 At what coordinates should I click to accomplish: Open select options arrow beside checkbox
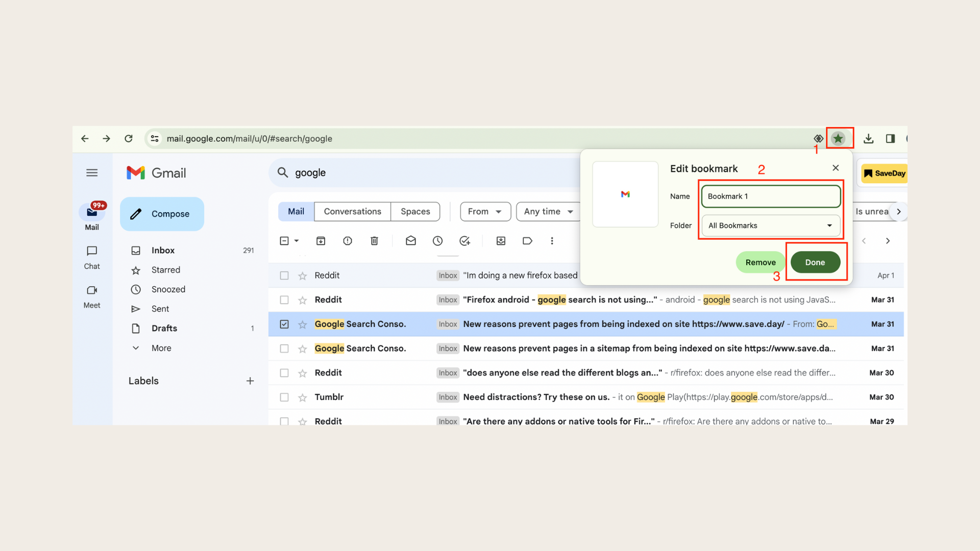[297, 241]
